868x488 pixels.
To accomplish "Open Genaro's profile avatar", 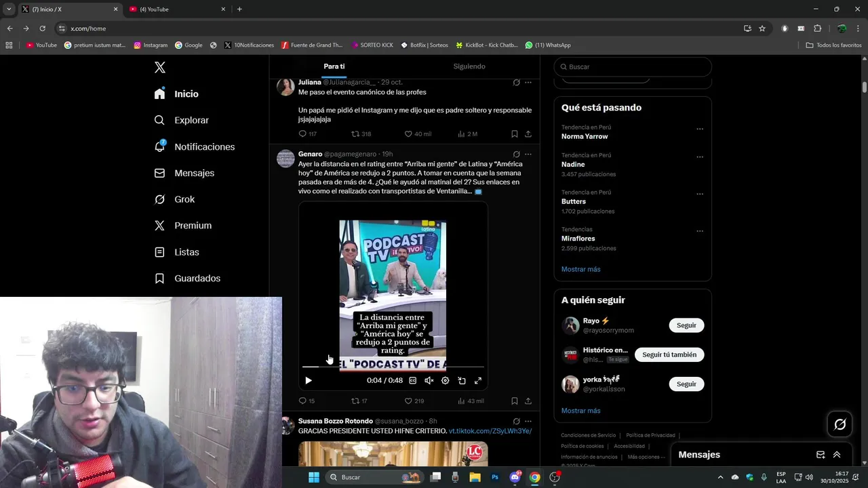I will tap(286, 159).
